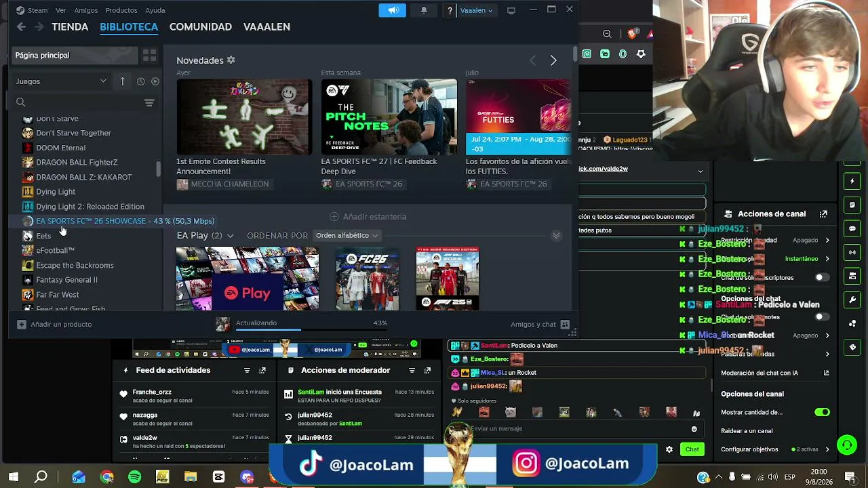Pop out Acciones de canal panel
The height and width of the screenshot is (488, 868).
pyautogui.click(x=823, y=214)
